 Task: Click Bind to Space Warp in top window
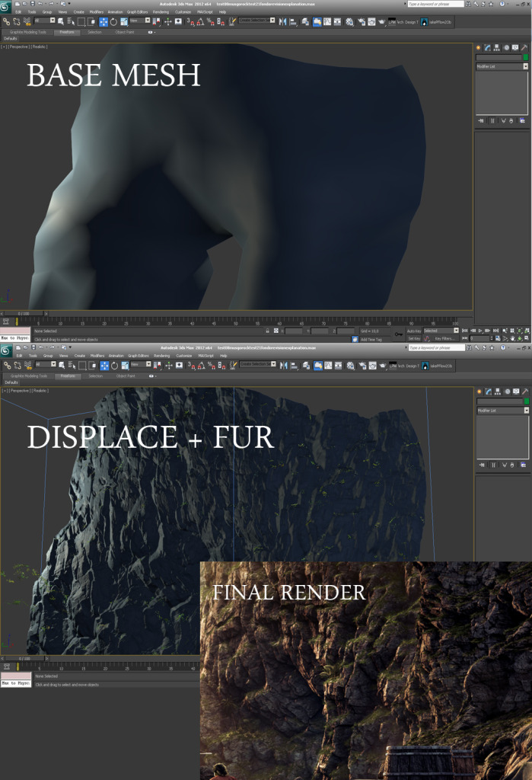click(x=27, y=21)
